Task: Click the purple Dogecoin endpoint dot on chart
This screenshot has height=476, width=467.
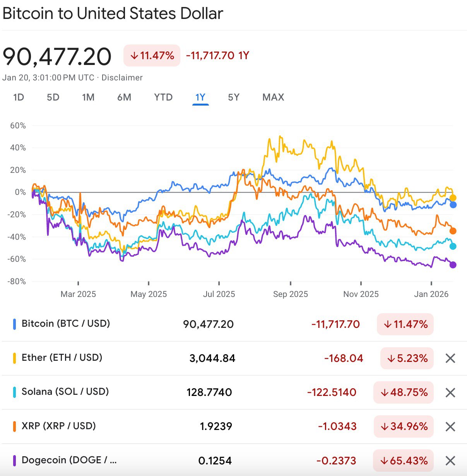Action: click(453, 265)
